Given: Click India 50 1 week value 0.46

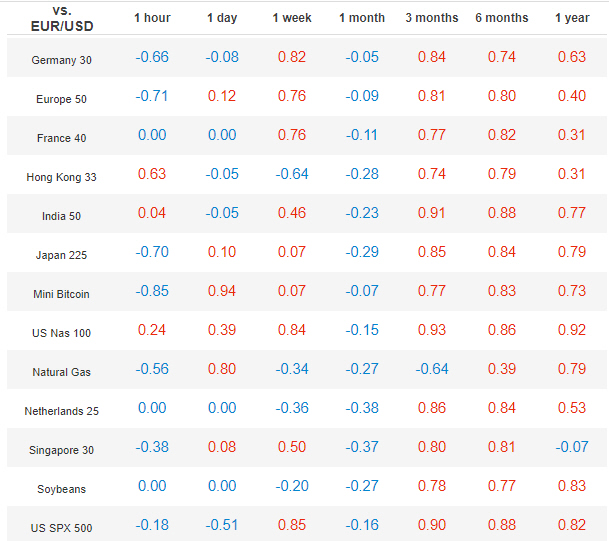Looking at the screenshot, I should (x=292, y=213).
